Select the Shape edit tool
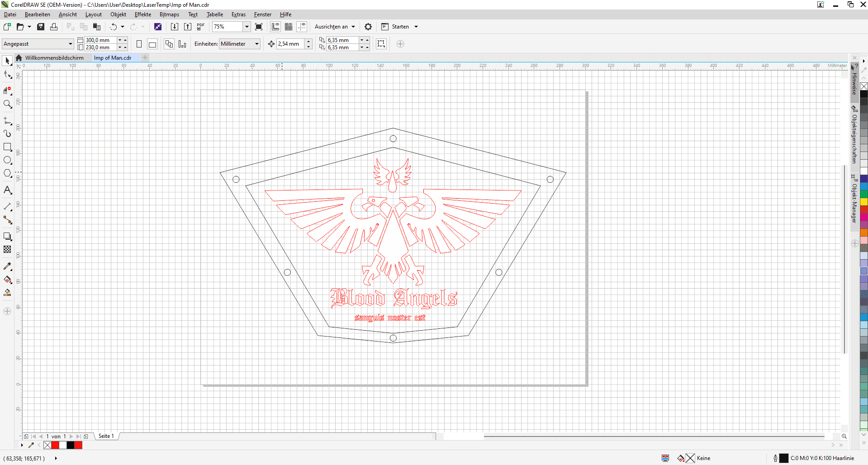Viewport: 868px width, 465px height. click(7, 75)
